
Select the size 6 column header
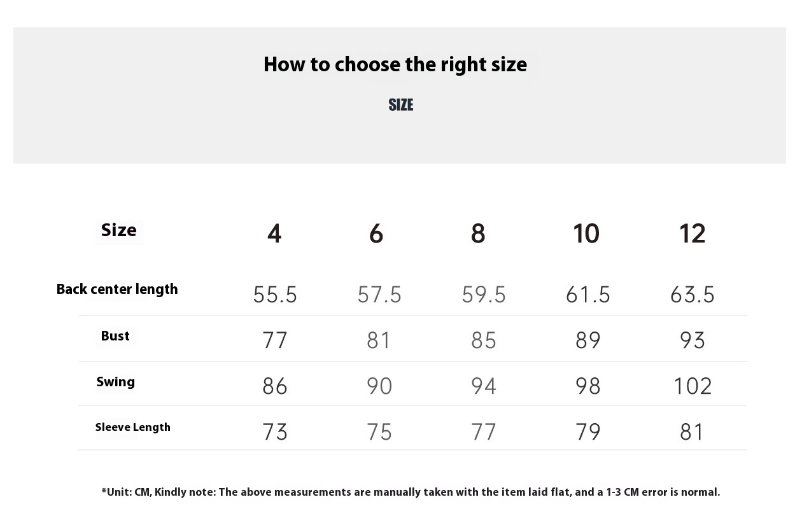376,234
